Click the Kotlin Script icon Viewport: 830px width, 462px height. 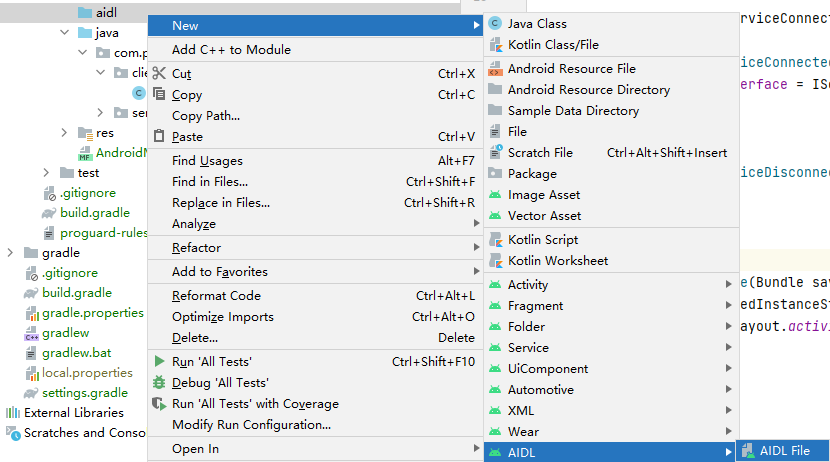click(x=495, y=240)
